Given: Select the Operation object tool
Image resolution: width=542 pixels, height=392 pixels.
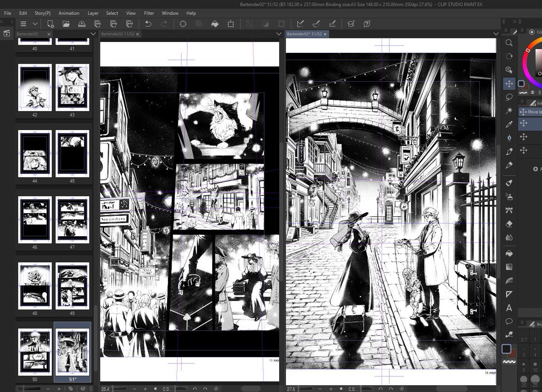Looking at the screenshot, I should pyautogui.click(x=509, y=70).
